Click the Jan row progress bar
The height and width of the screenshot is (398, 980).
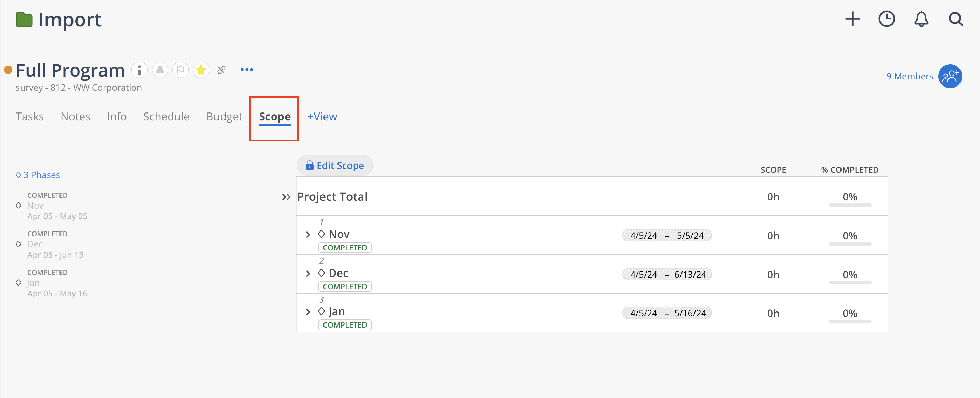coord(849,322)
